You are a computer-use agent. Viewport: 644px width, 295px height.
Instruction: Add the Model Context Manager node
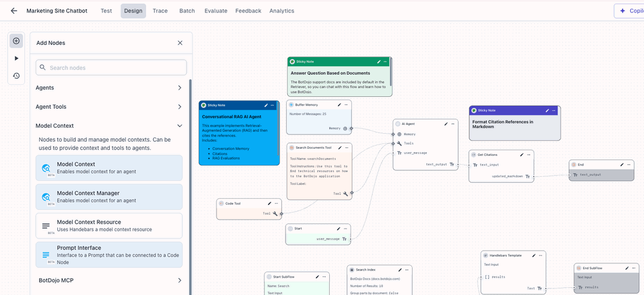109,196
